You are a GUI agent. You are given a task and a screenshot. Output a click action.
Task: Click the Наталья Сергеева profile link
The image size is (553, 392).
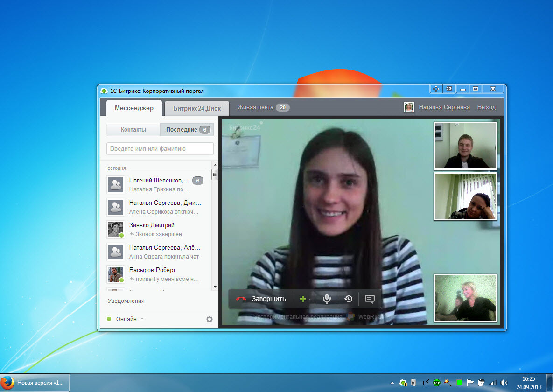click(444, 107)
